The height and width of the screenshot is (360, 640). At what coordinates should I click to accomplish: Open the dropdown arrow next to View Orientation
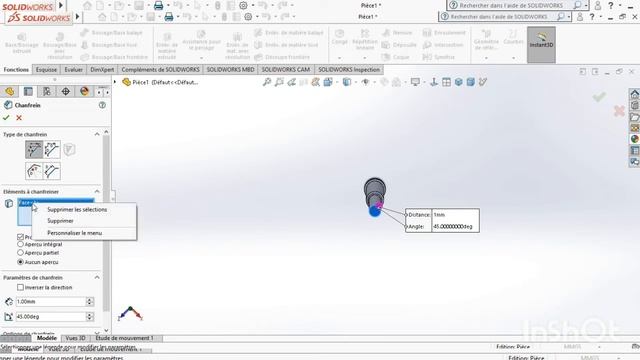click(337, 82)
